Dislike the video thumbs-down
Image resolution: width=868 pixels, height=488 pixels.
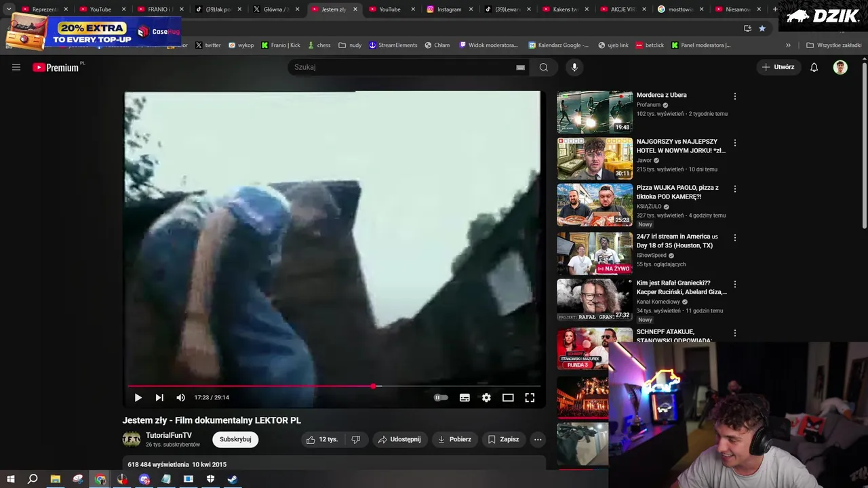coord(356,439)
